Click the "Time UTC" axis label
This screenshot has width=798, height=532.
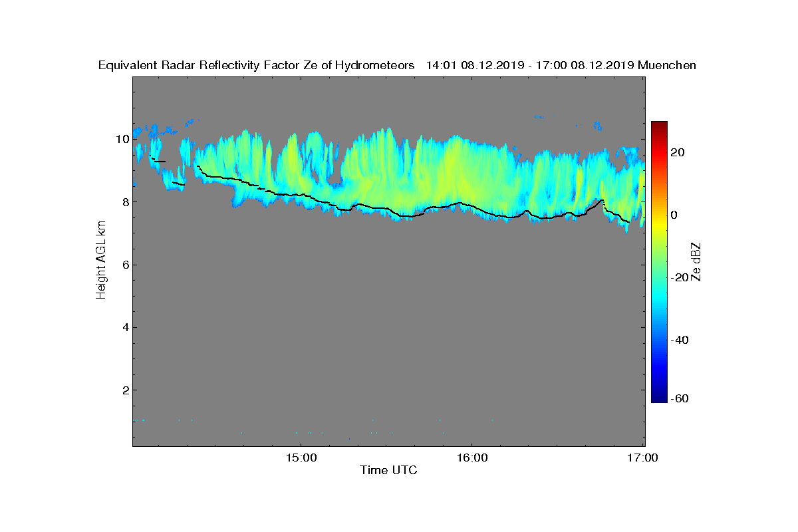tap(388, 470)
